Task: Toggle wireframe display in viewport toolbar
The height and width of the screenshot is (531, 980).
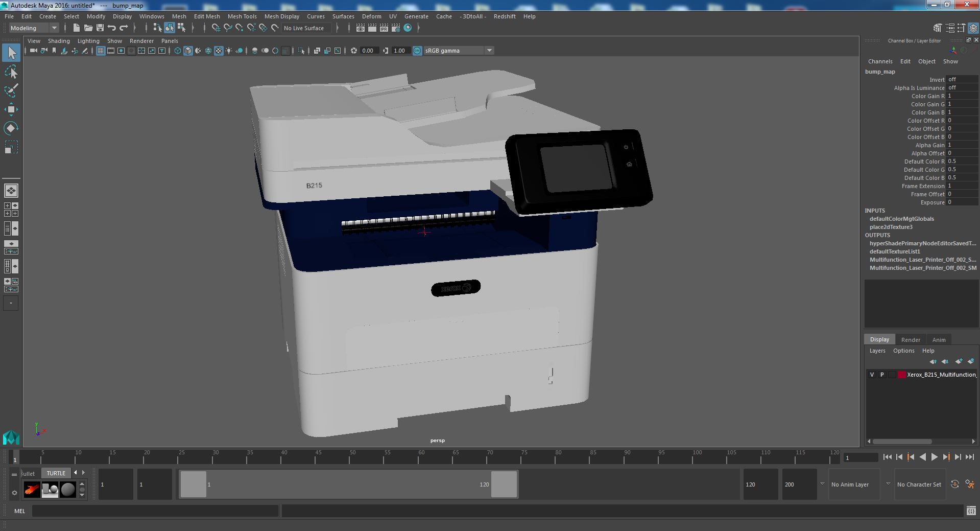Action: [x=177, y=51]
